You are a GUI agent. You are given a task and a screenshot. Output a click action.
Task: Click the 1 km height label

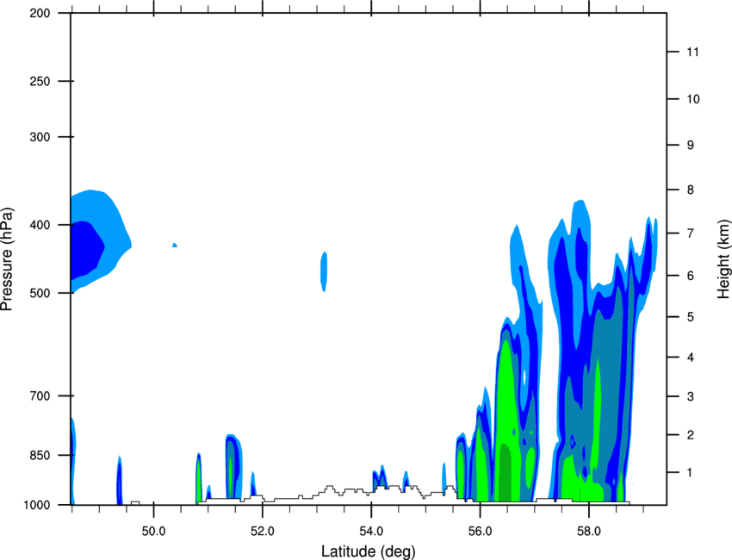(x=691, y=473)
